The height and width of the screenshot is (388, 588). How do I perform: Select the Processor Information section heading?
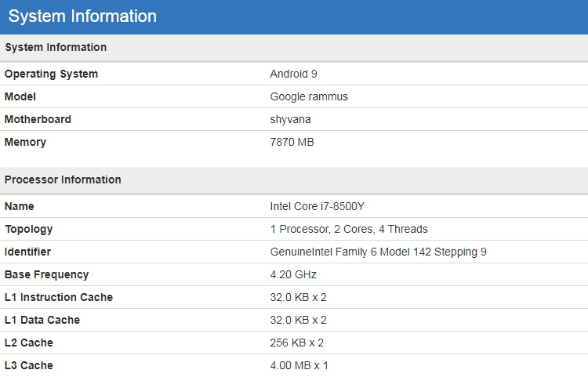63,180
